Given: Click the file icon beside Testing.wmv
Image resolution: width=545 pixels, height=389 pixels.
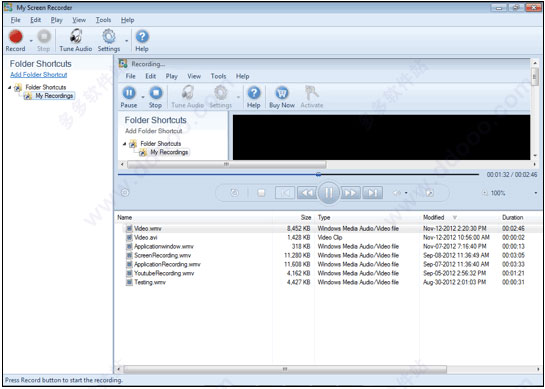Looking at the screenshot, I should [x=129, y=282].
